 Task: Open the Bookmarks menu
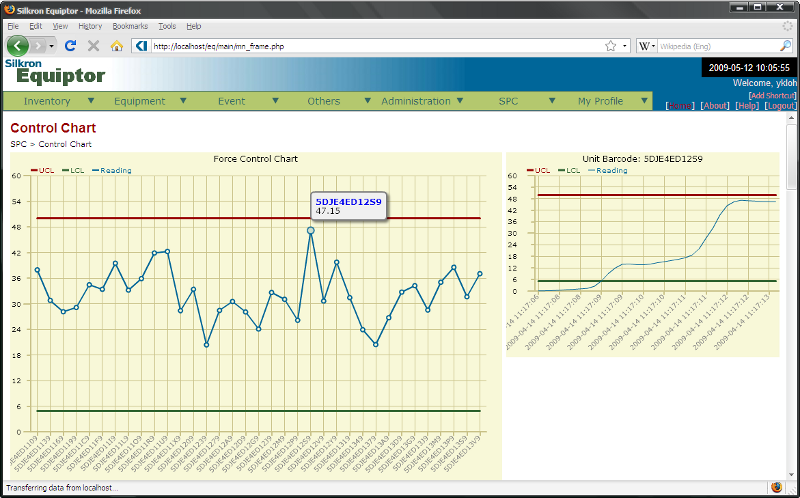coord(130,26)
